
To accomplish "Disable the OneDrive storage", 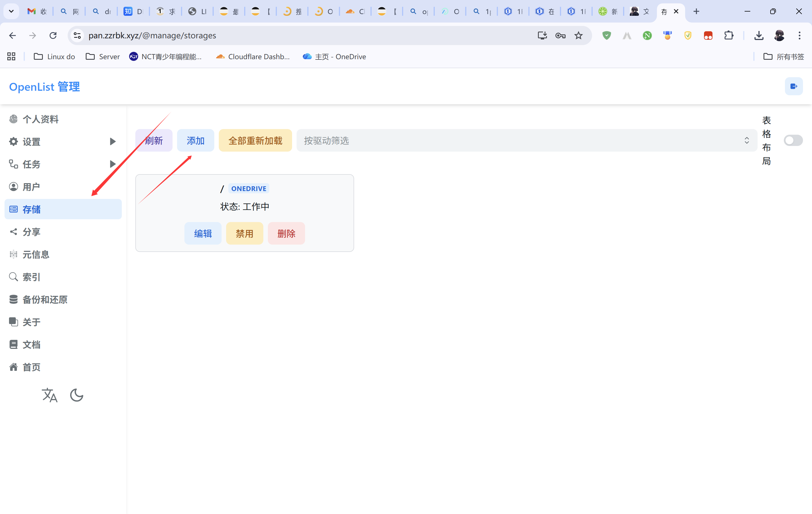I will pyautogui.click(x=244, y=233).
